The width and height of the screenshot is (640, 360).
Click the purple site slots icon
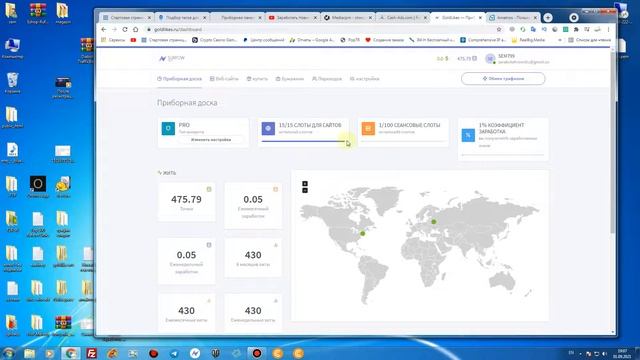[268, 129]
